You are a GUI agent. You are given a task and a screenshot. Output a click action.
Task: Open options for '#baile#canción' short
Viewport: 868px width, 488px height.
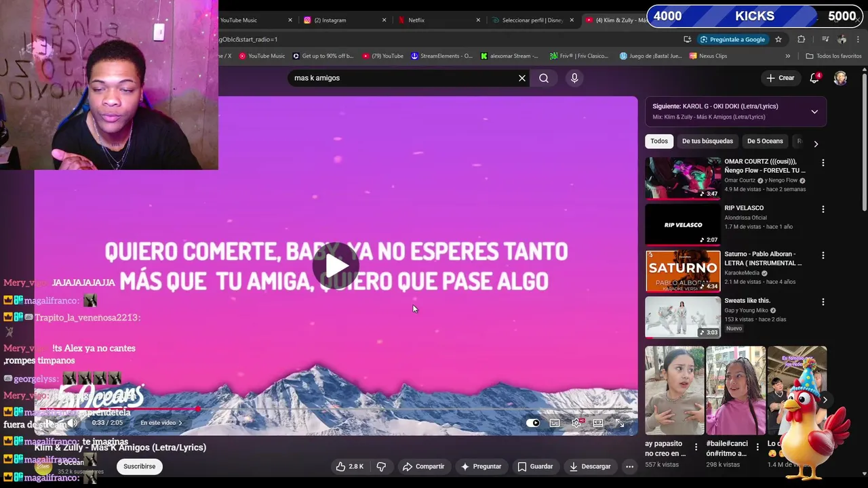click(757, 447)
